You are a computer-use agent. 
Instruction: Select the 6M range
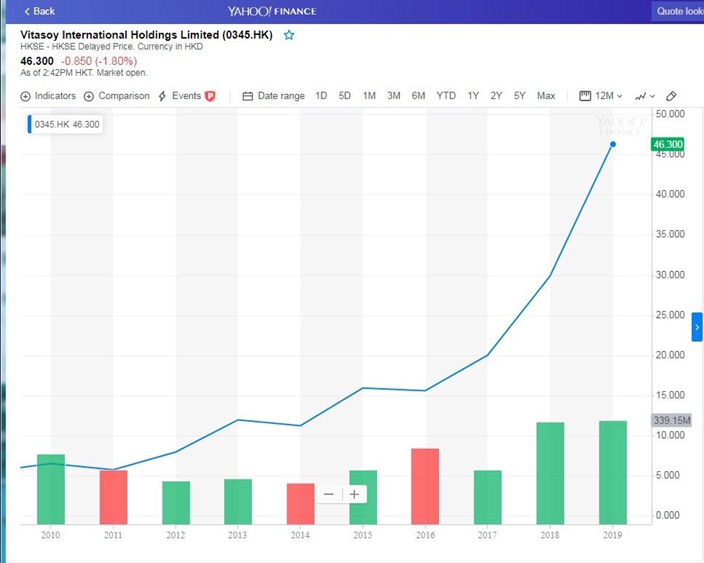418,96
